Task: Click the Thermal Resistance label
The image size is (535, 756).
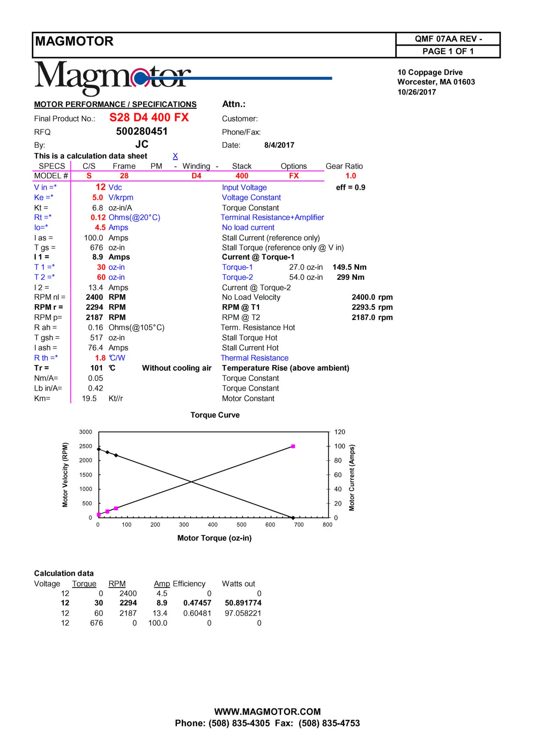Action: (x=255, y=358)
